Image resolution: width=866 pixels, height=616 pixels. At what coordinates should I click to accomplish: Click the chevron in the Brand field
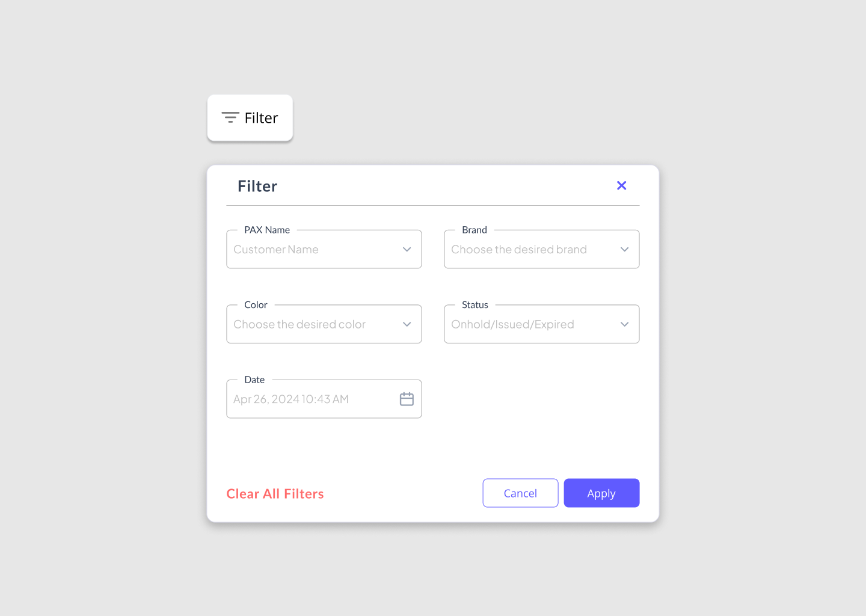[x=624, y=249]
